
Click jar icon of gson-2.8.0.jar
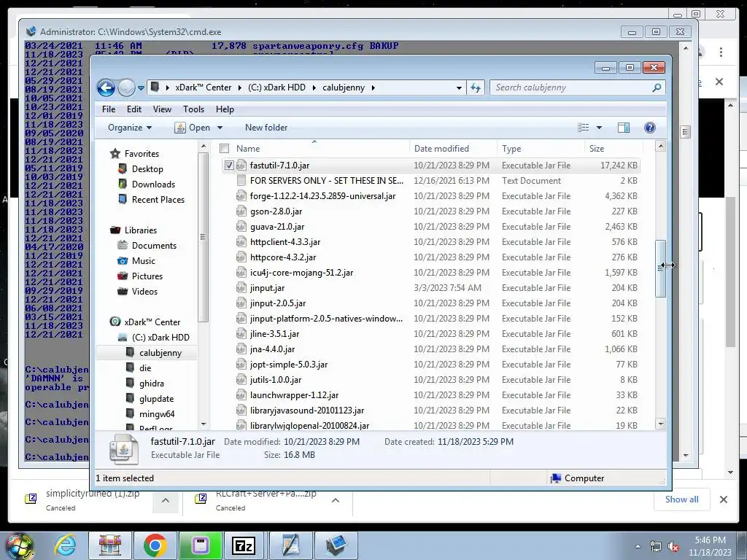click(241, 211)
